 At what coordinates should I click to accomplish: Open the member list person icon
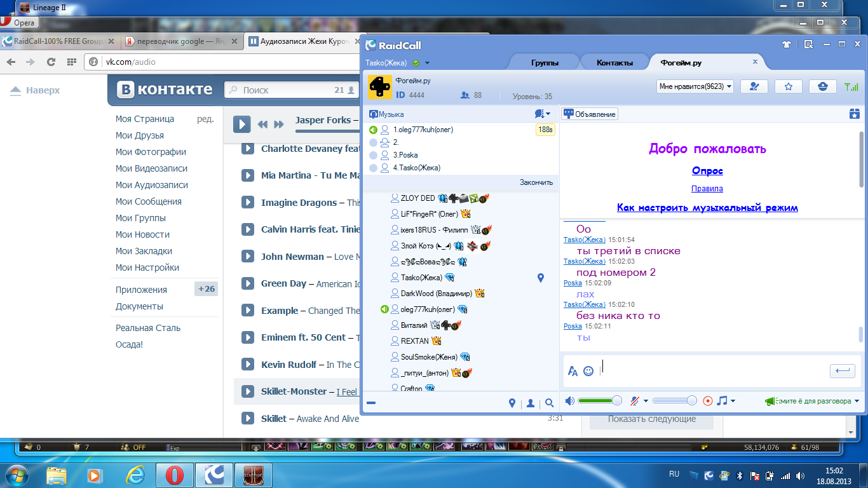tap(531, 403)
